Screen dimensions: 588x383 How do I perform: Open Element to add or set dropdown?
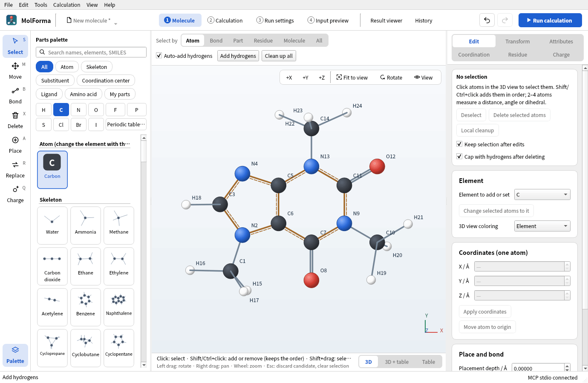coord(542,194)
